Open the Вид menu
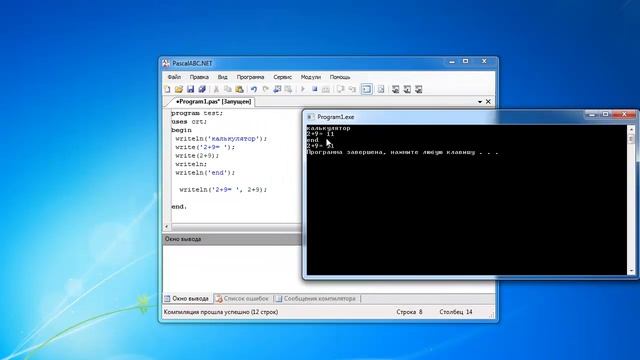The height and width of the screenshot is (360, 640). (x=222, y=77)
